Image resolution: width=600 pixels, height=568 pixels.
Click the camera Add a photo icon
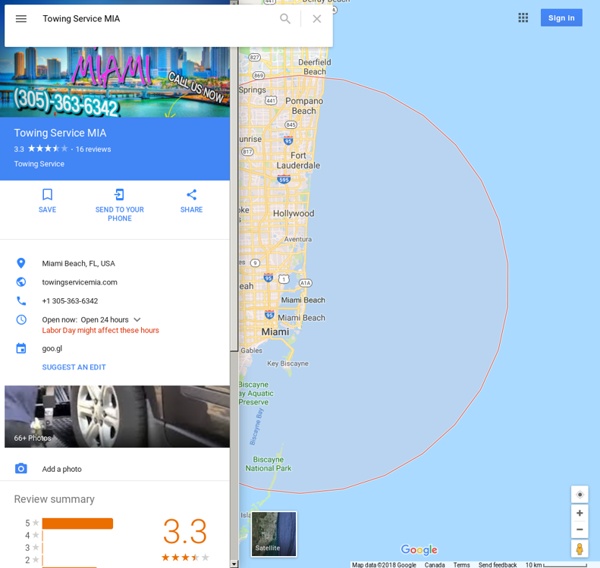coord(21,468)
